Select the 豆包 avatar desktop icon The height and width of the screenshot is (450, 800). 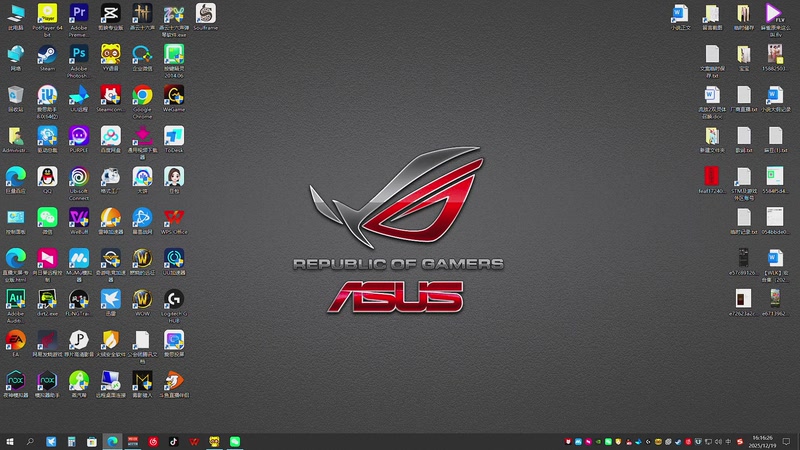173,180
